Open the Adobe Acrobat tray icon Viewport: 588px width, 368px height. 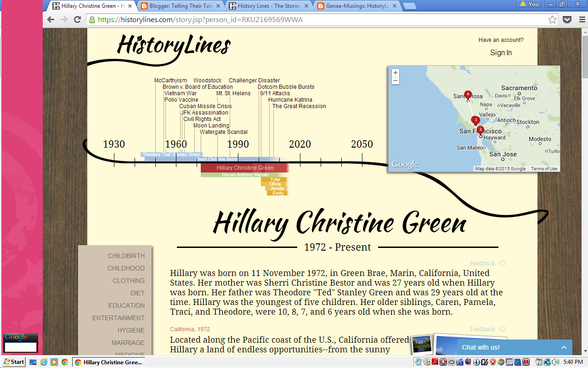coord(435,362)
